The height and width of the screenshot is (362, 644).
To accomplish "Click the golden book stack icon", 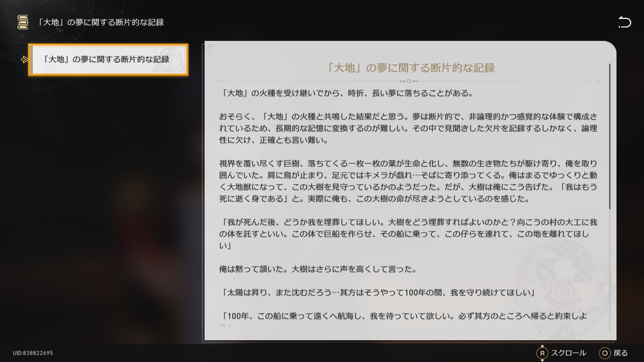I will (23, 22).
